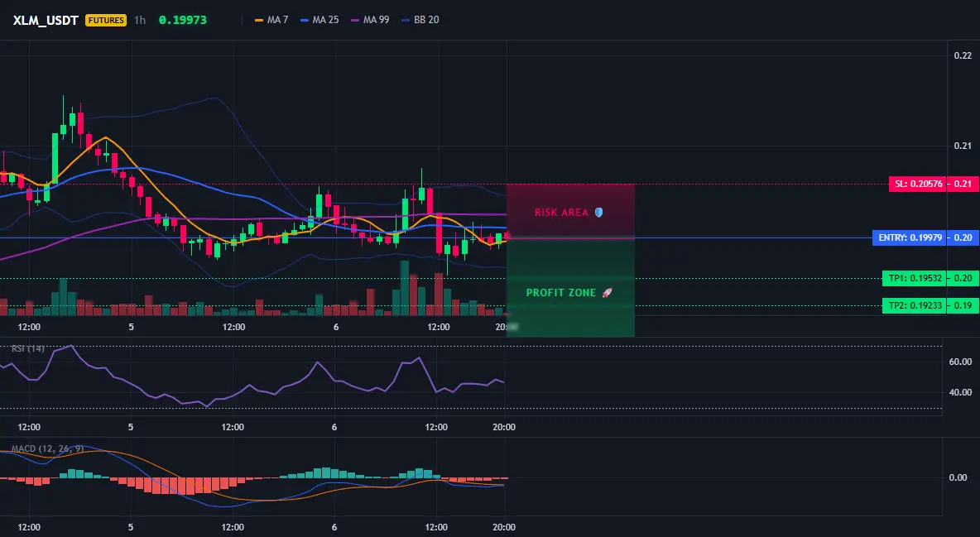Viewport: 980px width, 537px height.
Task: Click the FUTURES badge
Action: click(106, 20)
